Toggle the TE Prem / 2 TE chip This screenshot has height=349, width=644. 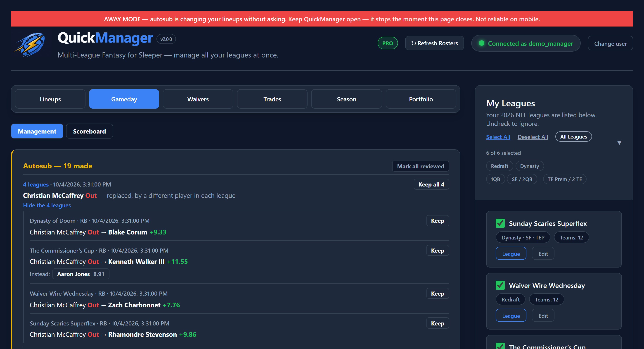point(564,179)
